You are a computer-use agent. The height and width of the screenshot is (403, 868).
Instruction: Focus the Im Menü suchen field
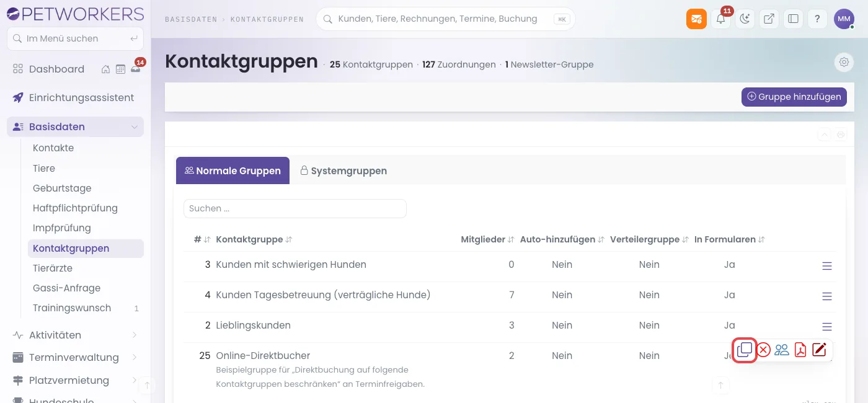(75, 38)
